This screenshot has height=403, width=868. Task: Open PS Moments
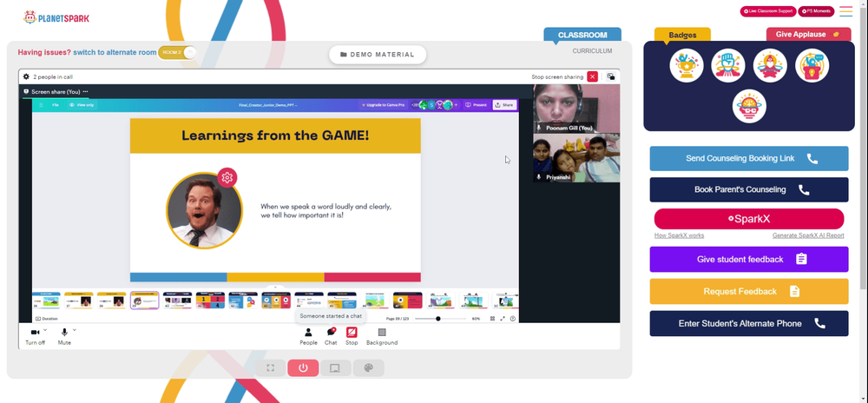point(816,11)
